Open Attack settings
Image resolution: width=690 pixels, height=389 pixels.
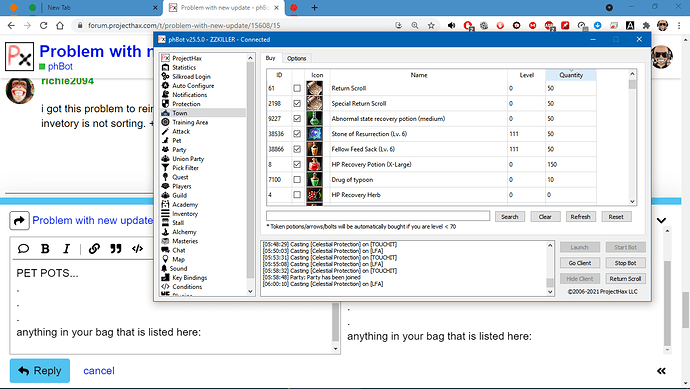(x=181, y=131)
